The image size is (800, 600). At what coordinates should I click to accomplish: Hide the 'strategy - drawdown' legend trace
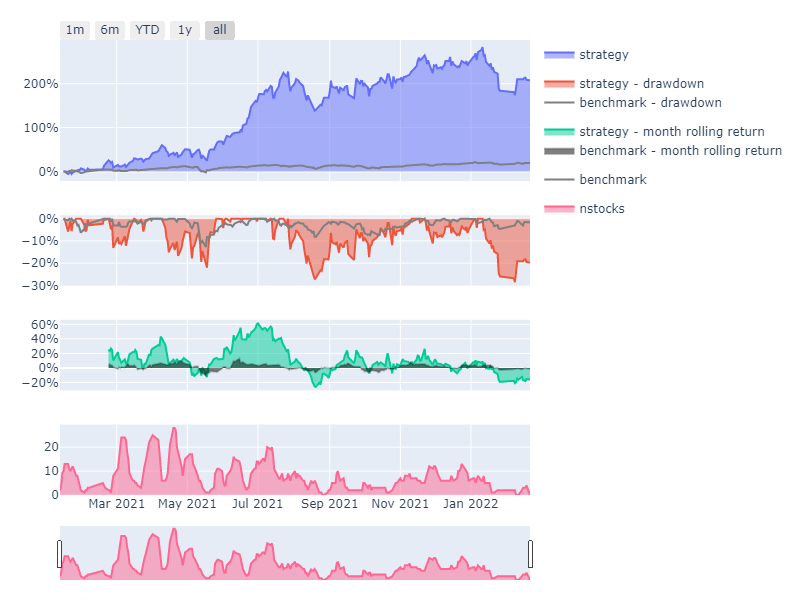pos(624,84)
